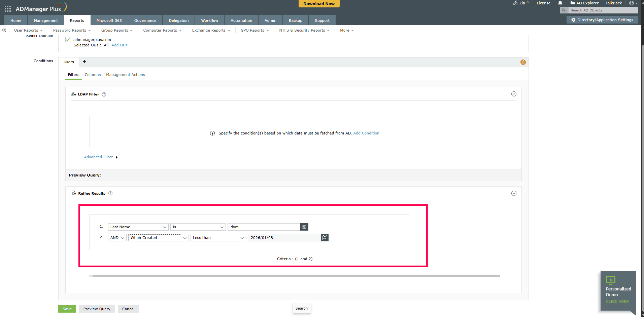The image size is (644, 317).
Task: Open calendar picker for When Created date
Action: click(x=325, y=238)
